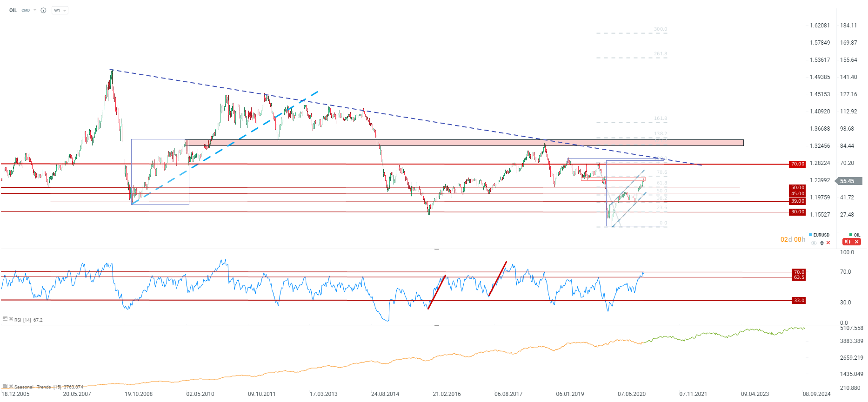The width and height of the screenshot is (868, 402).
Task: Click the 08.09.2024 date on time axis
Action: click(x=816, y=394)
